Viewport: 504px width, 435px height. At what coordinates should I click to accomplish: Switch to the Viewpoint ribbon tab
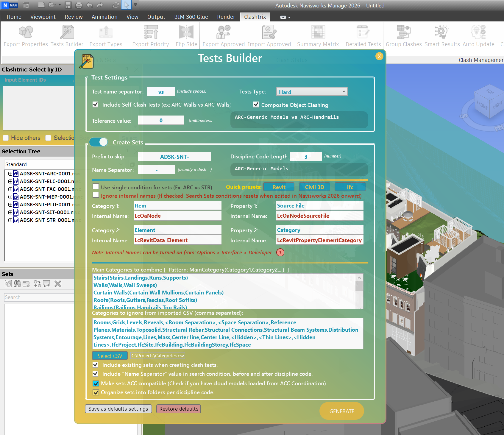pyautogui.click(x=43, y=17)
